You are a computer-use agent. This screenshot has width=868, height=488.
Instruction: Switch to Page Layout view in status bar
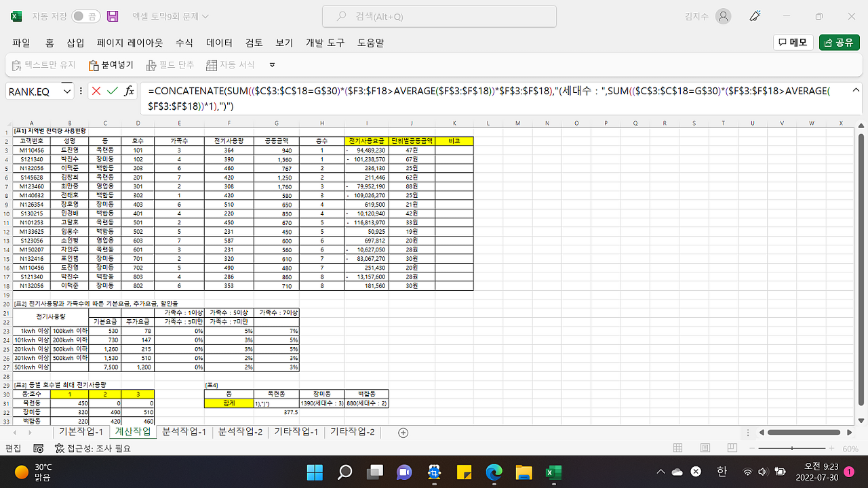click(705, 448)
